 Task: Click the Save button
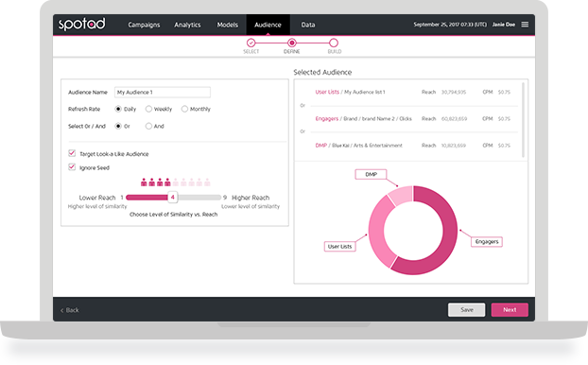466,310
